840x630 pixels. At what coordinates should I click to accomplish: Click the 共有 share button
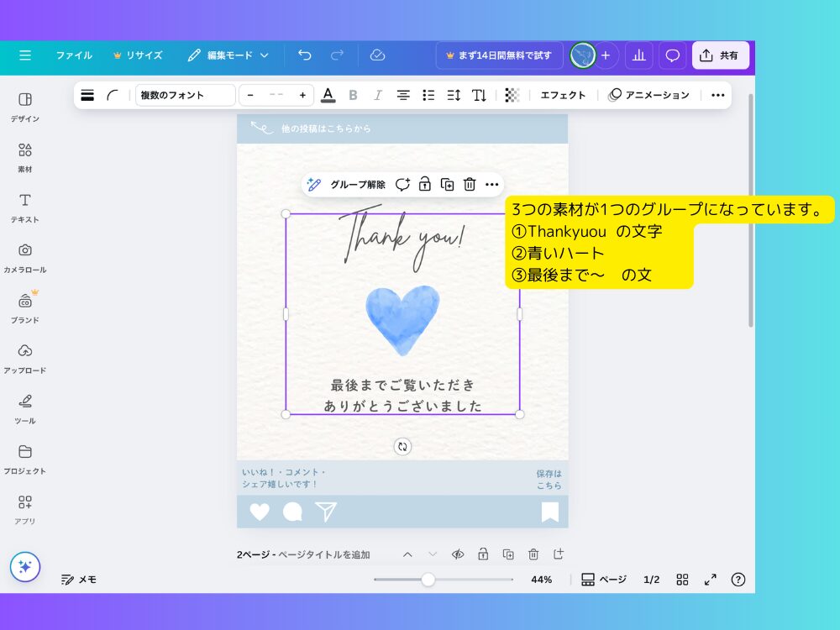[720, 55]
